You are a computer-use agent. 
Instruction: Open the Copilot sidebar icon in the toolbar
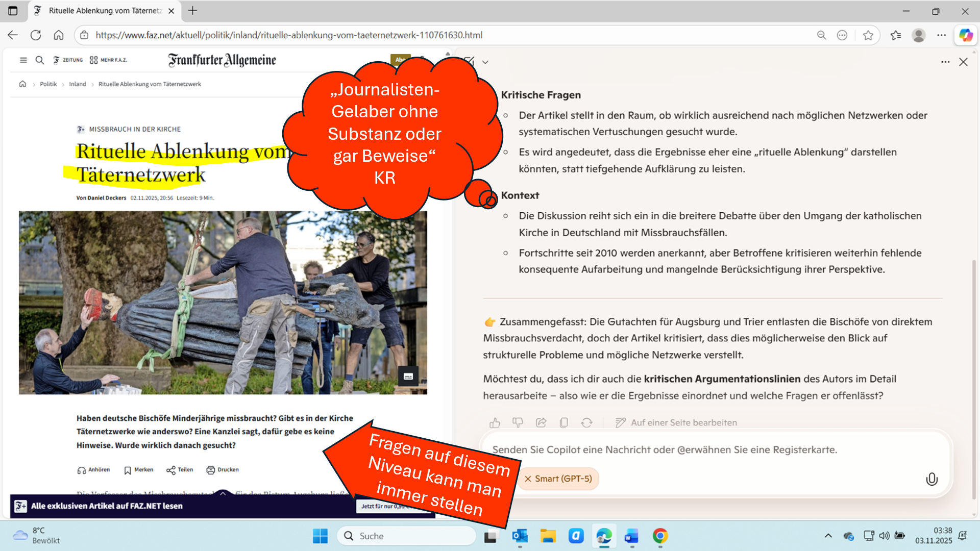[x=965, y=35]
